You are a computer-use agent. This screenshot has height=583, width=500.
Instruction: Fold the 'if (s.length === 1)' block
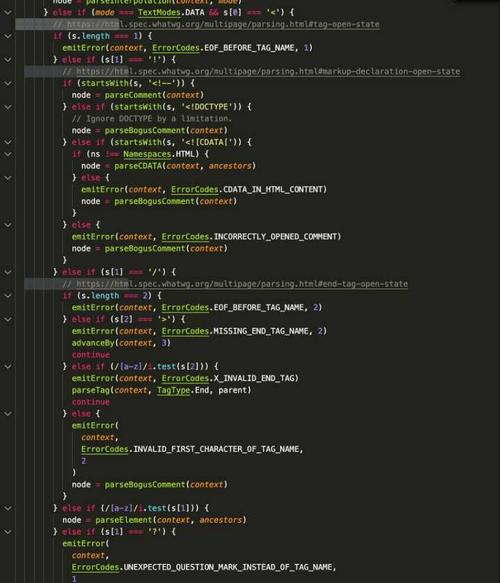8,36
